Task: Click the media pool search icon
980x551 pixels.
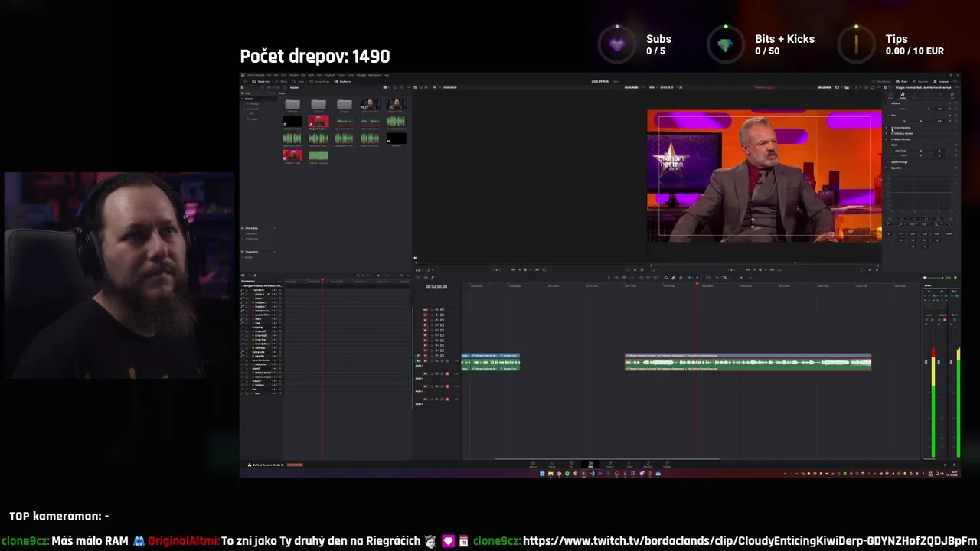Action: 394,87
